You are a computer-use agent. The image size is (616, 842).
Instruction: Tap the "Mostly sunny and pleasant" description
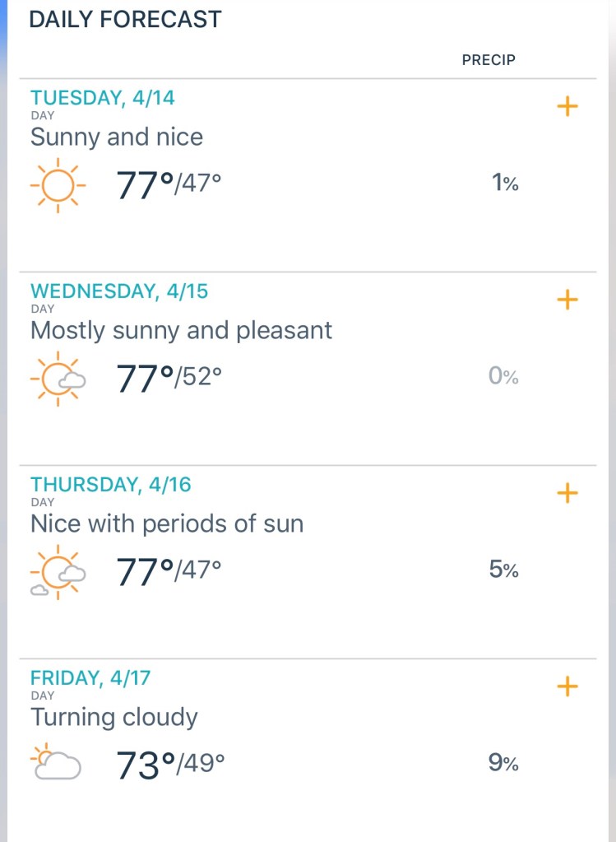181,331
